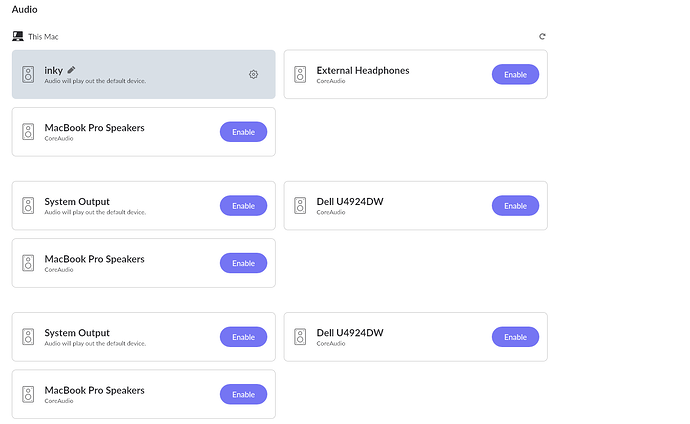Image resolution: width=690 pixels, height=424 pixels.
Task: Enable the External Headphones device
Action: click(515, 74)
